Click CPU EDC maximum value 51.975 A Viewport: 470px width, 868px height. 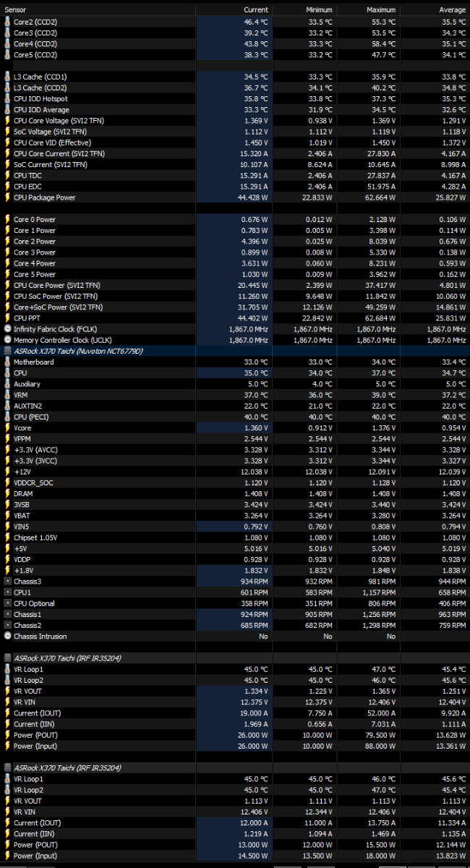tap(380, 187)
